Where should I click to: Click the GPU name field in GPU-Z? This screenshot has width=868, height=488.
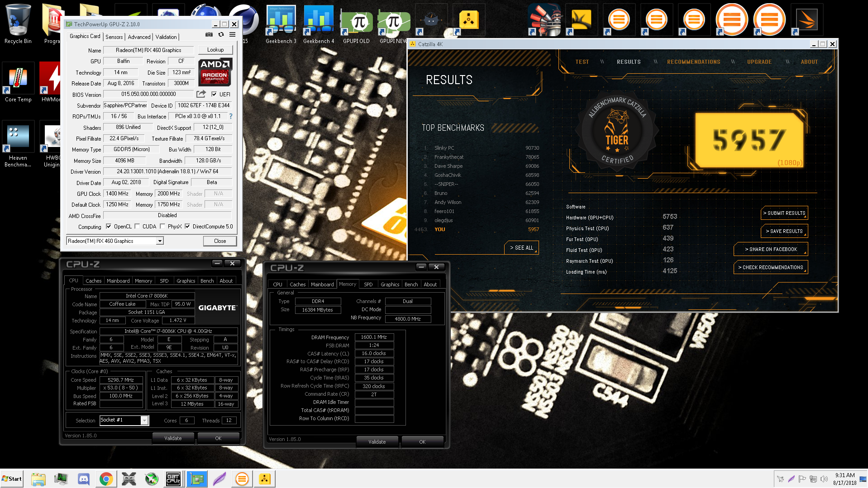pos(148,50)
